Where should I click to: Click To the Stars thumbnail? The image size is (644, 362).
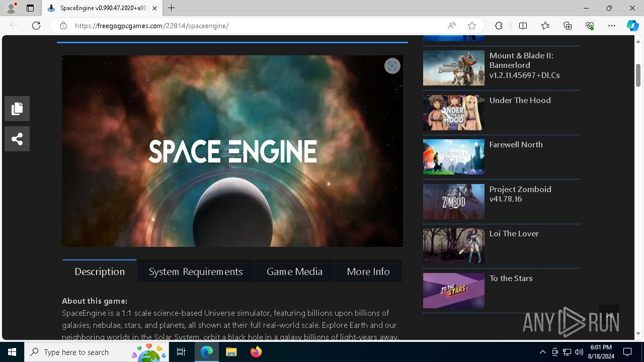point(454,290)
